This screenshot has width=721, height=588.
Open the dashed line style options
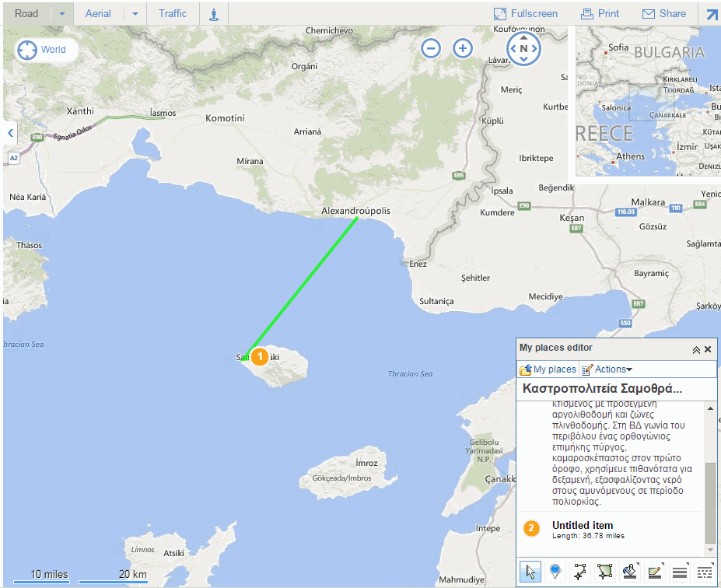(704, 572)
